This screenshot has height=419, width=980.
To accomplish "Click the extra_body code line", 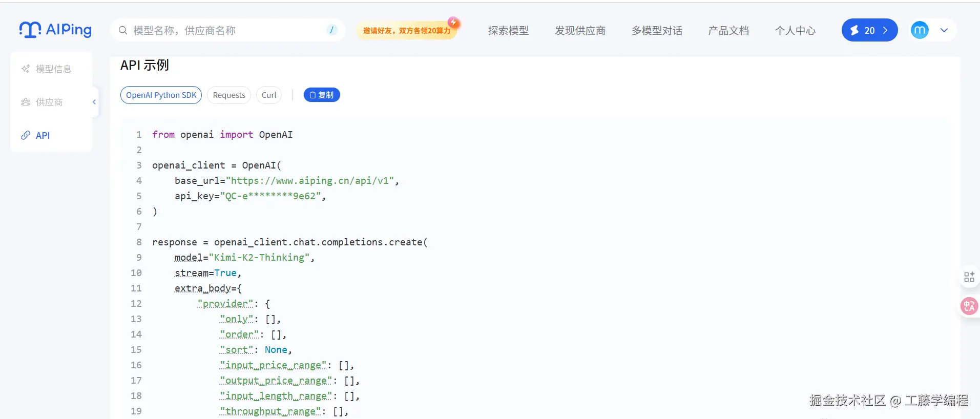I will point(208,288).
